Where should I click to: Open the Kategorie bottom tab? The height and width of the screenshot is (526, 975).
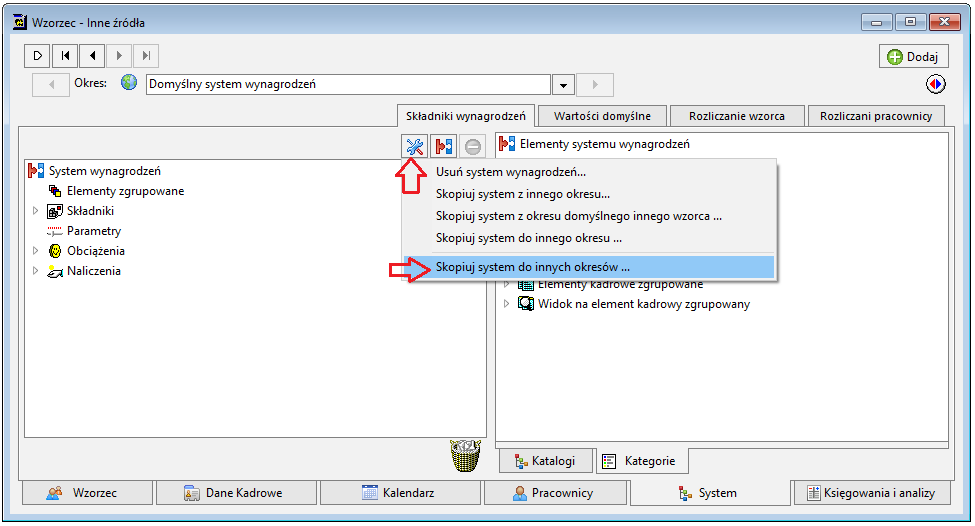pos(642,461)
